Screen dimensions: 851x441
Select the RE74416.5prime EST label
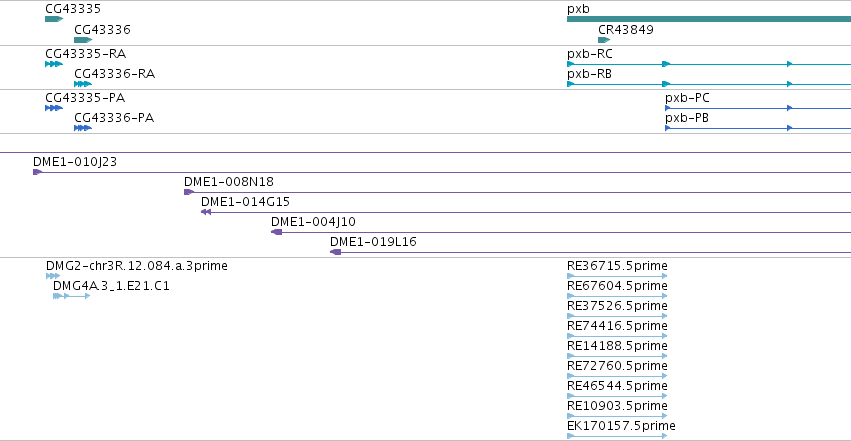click(x=617, y=326)
